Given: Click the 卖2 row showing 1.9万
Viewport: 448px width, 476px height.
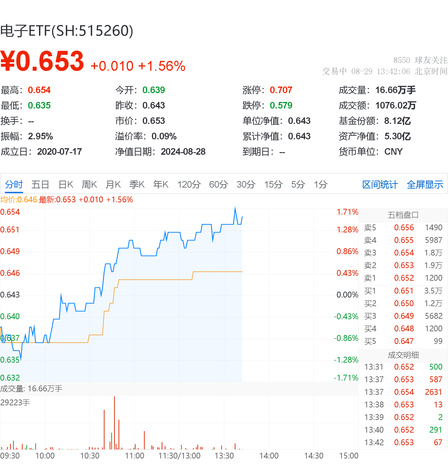Looking at the screenshot, I should coord(403,265).
